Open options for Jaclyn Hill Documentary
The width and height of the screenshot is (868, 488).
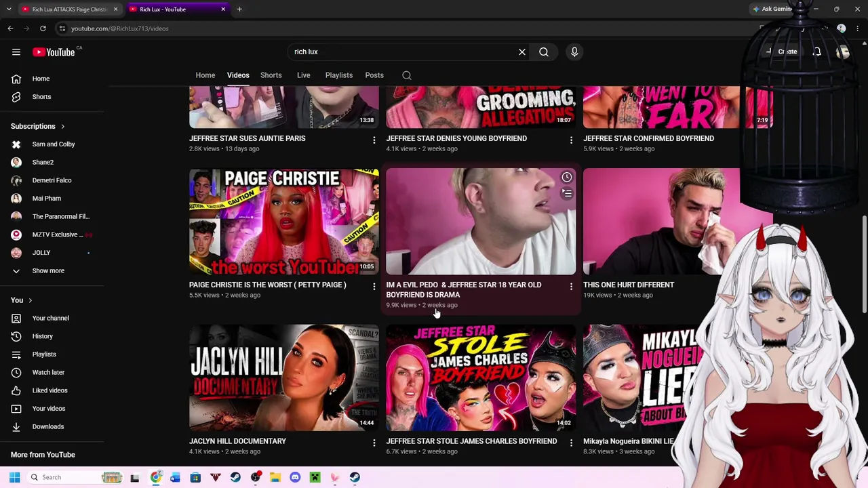[x=374, y=443]
